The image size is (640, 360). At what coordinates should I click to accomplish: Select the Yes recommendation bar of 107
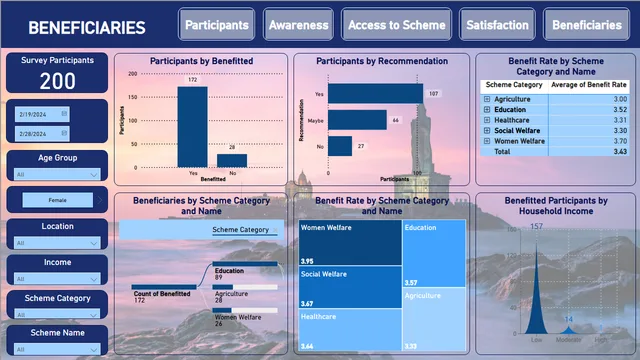tap(376, 93)
